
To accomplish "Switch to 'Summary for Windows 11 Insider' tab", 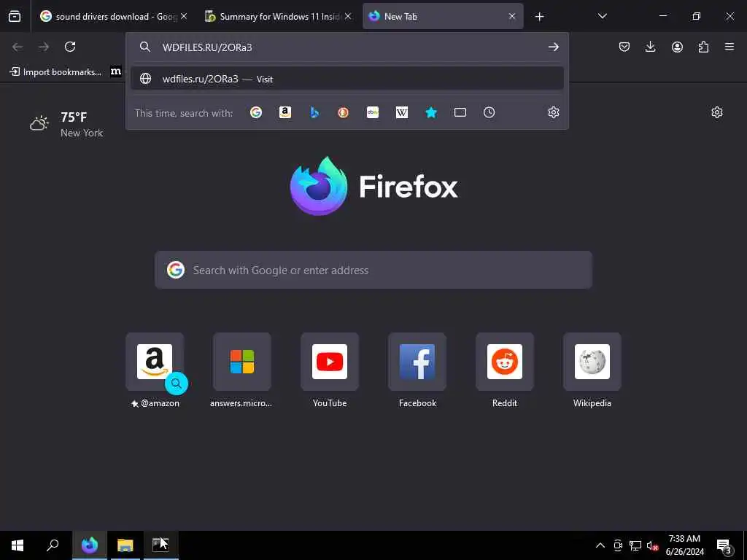I will point(279,17).
